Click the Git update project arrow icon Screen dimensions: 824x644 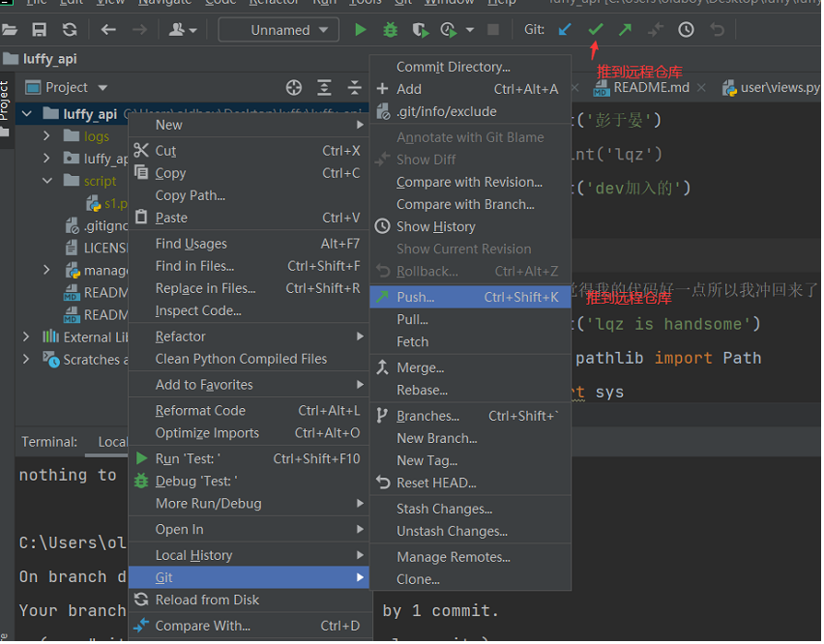click(x=565, y=30)
